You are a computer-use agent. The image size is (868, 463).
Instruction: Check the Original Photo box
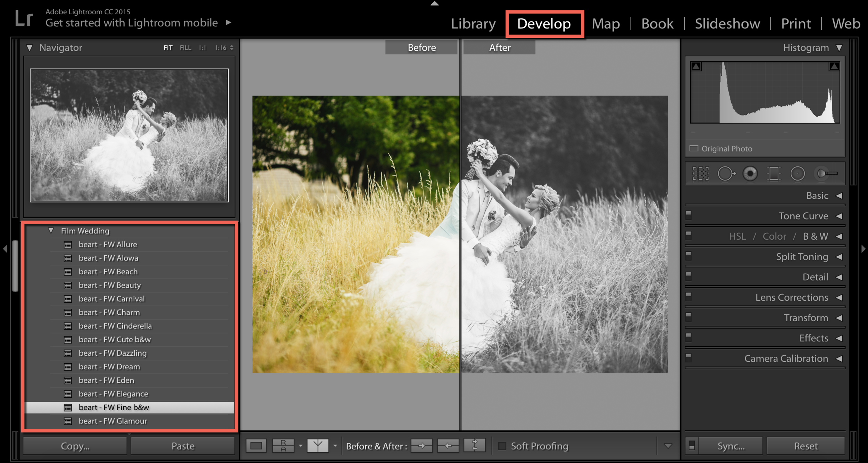[694, 149]
